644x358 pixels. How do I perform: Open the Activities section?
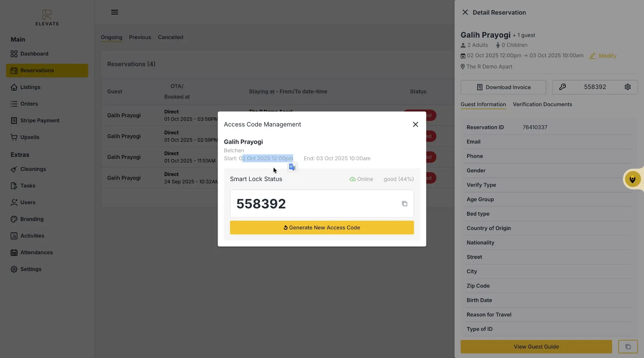tap(32, 236)
